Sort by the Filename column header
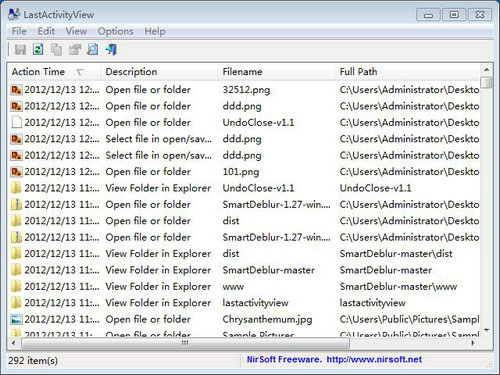The image size is (500, 375). click(276, 72)
